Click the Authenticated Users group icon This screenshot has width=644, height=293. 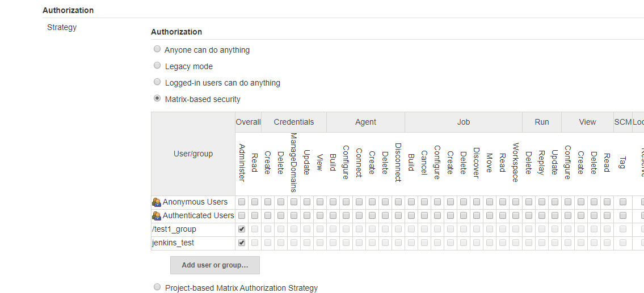point(157,215)
